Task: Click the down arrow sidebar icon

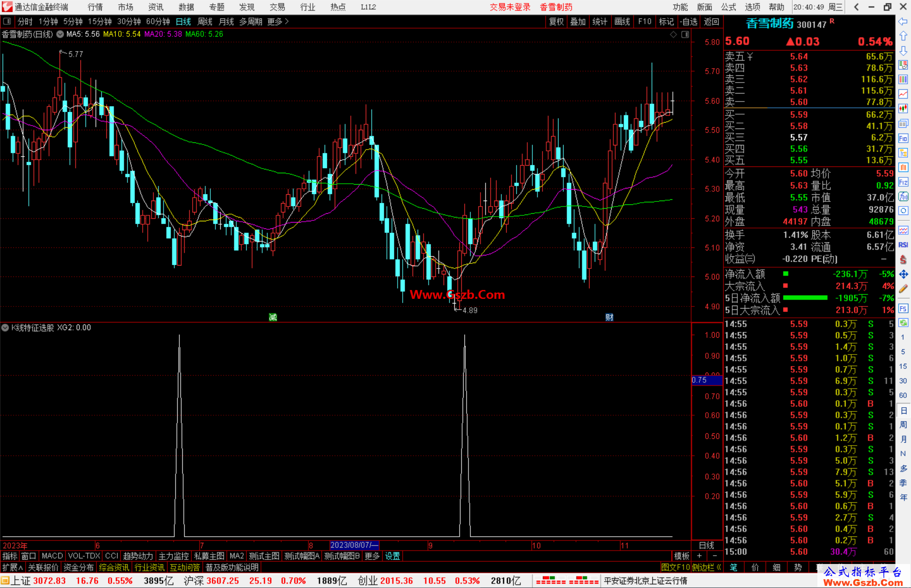Action: [903, 51]
